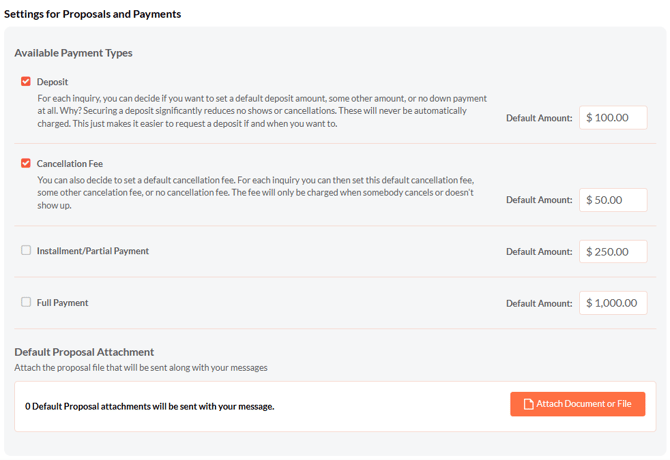Select the $250.00 installment amount field

pyautogui.click(x=613, y=252)
